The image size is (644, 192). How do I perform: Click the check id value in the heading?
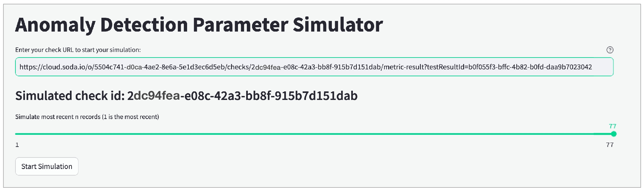pyautogui.click(x=242, y=96)
